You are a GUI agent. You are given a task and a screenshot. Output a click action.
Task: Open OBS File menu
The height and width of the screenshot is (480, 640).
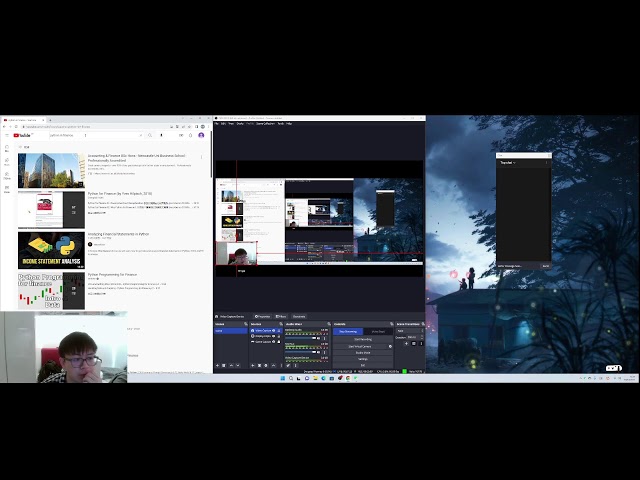(217, 123)
